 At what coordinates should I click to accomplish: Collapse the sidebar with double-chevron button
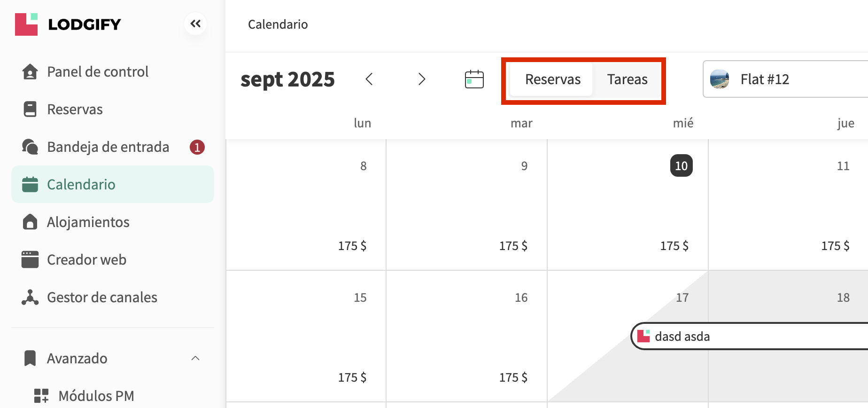pyautogui.click(x=195, y=24)
